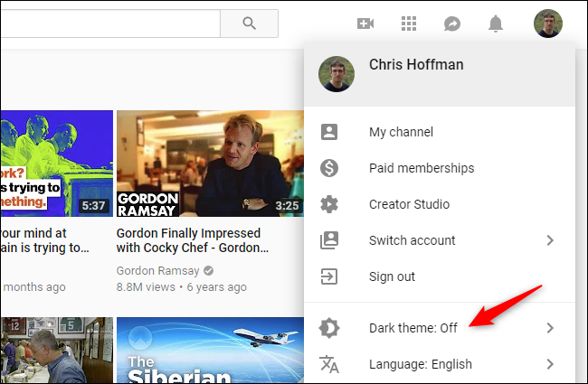The height and width of the screenshot is (384, 588).
Task: Open the notifications bell
Action: pyautogui.click(x=496, y=23)
